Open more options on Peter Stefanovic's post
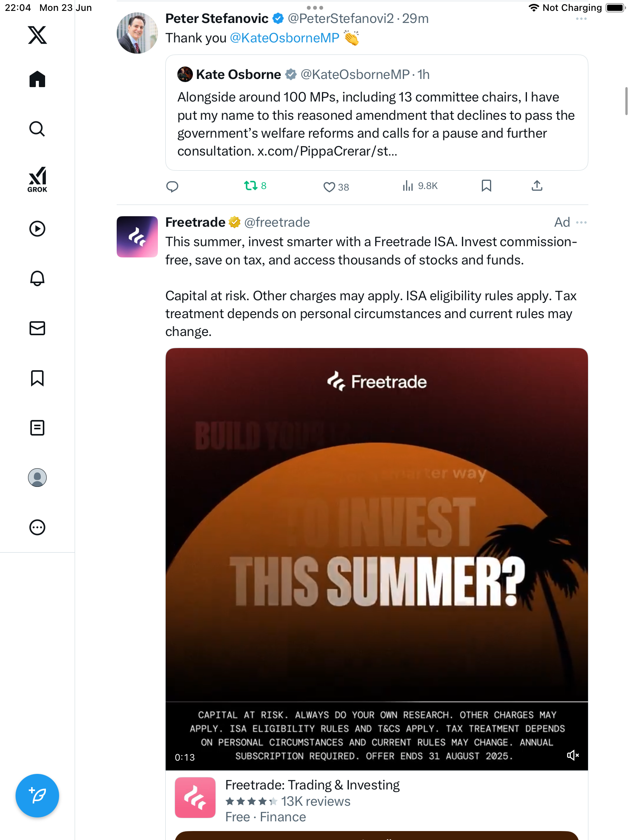This screenshot has height=840, width=630. [x=581, y=19]
